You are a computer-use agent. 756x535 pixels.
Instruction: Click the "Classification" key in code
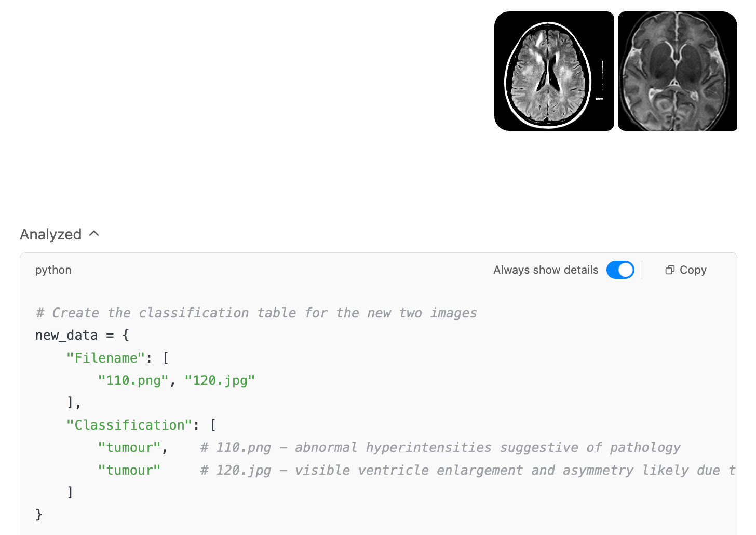click(130, 425)
